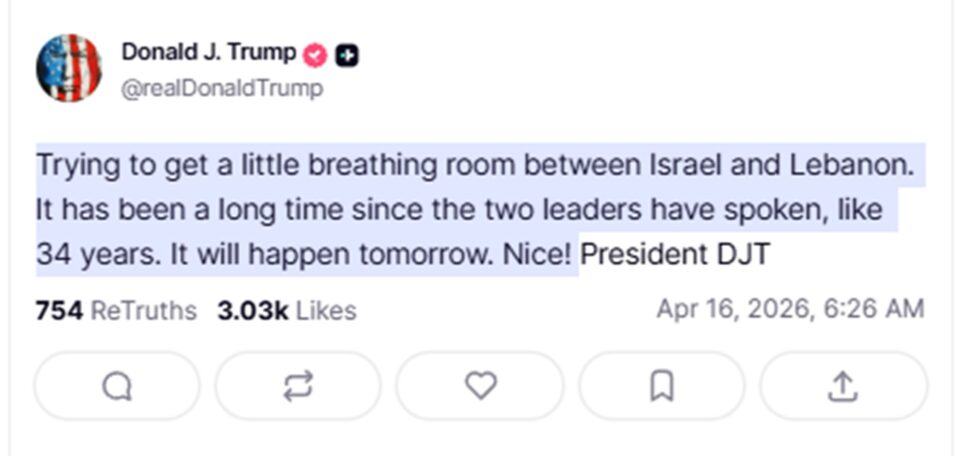
Task: ReTruth the post using the arrows icon
Action: tap(298, 386)
